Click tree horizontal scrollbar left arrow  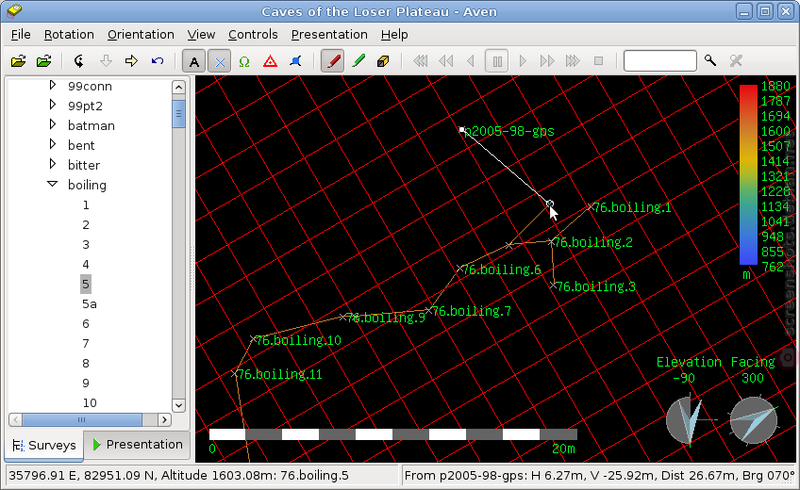click(15, 420)
